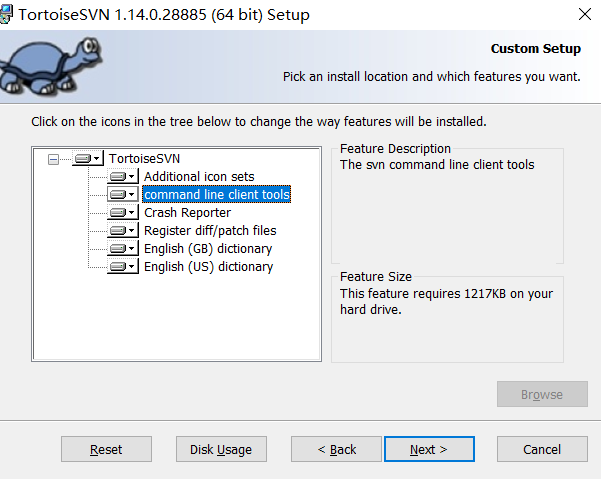Select the TortoiseSVN root feature label
This screenshot has width=601, height=479.
(144, 159)
